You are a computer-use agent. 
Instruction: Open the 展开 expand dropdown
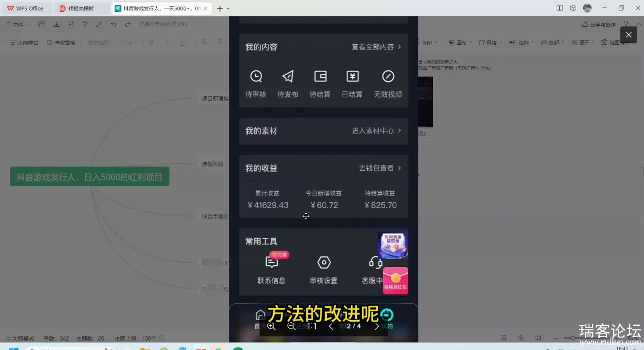[583, 43]
